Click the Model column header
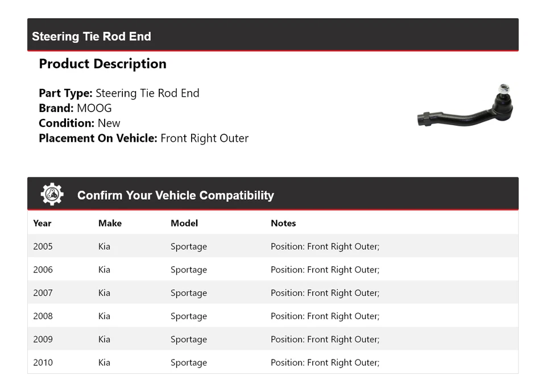546x392 pixels. 184,223
